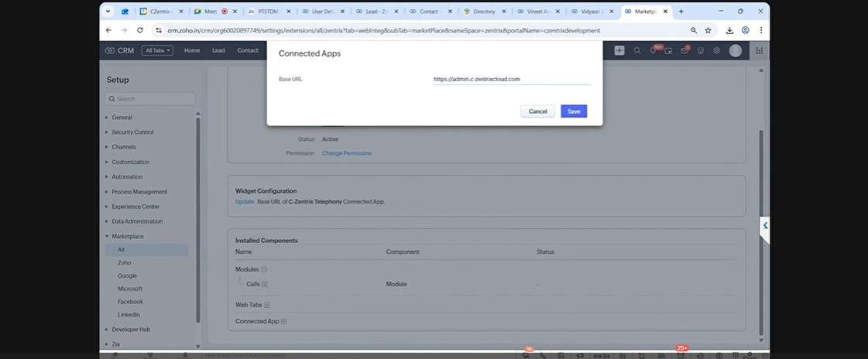The image size is (868, 359).
Task: Collapse the Modules component tree
Action: point(264,269)
